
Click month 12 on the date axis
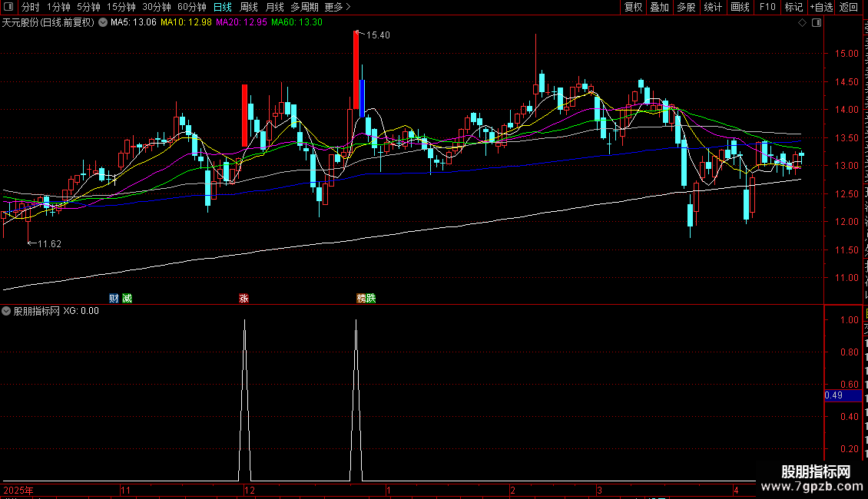(x=250, y=490)
